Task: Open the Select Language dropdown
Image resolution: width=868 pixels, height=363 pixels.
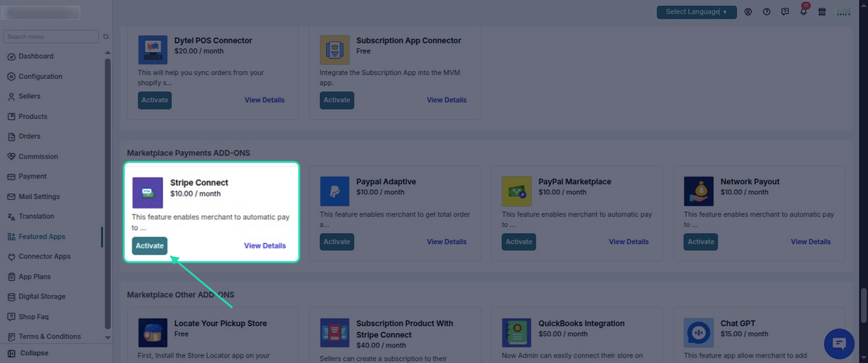Action: click(697, 12)
